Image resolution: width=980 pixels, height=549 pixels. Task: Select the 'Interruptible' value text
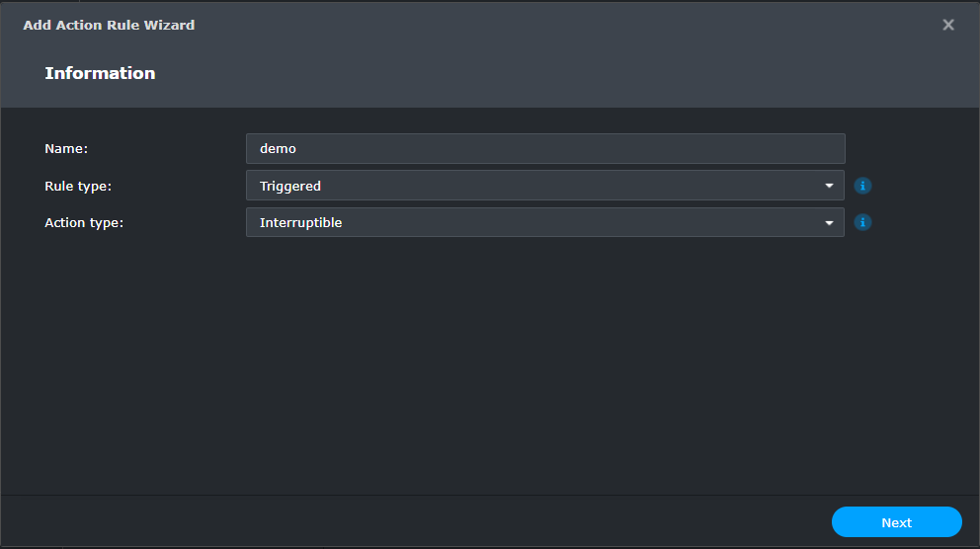click(300, 223)
